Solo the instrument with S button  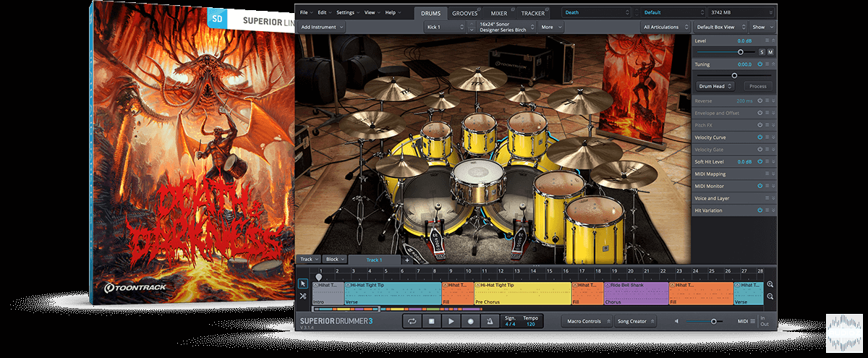pyautogui.click(x=762, y=52)
